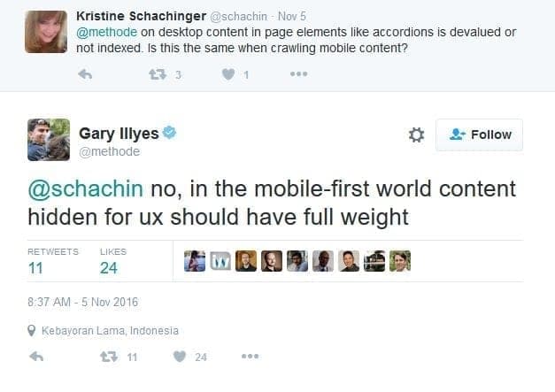View the 24 likes list
555x392 pixels.
coord(109,268)
